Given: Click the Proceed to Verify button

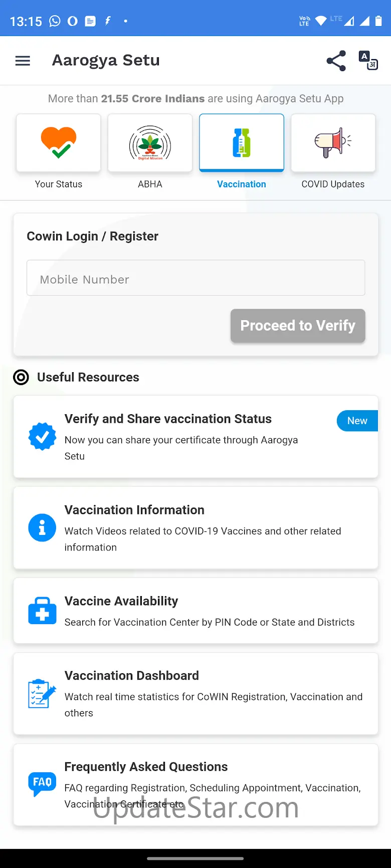Looking at the screenshot, I should click(298, 326).
